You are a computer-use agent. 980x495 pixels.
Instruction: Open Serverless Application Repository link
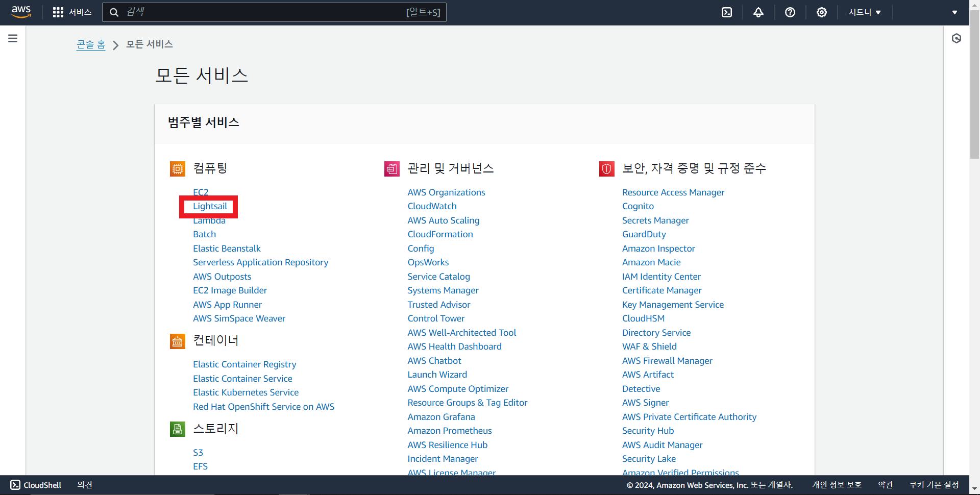[x=260, y=262]
